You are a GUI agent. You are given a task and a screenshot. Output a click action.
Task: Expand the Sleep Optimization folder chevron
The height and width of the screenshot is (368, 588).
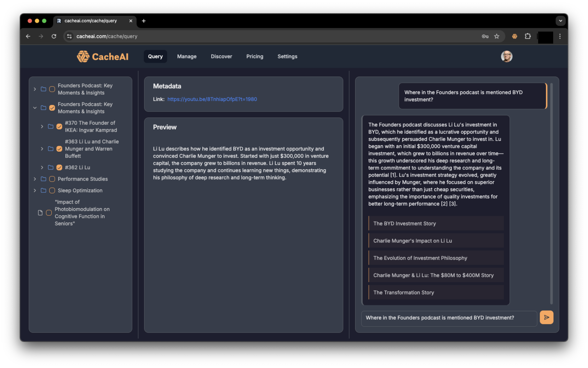tap(35, 190)
